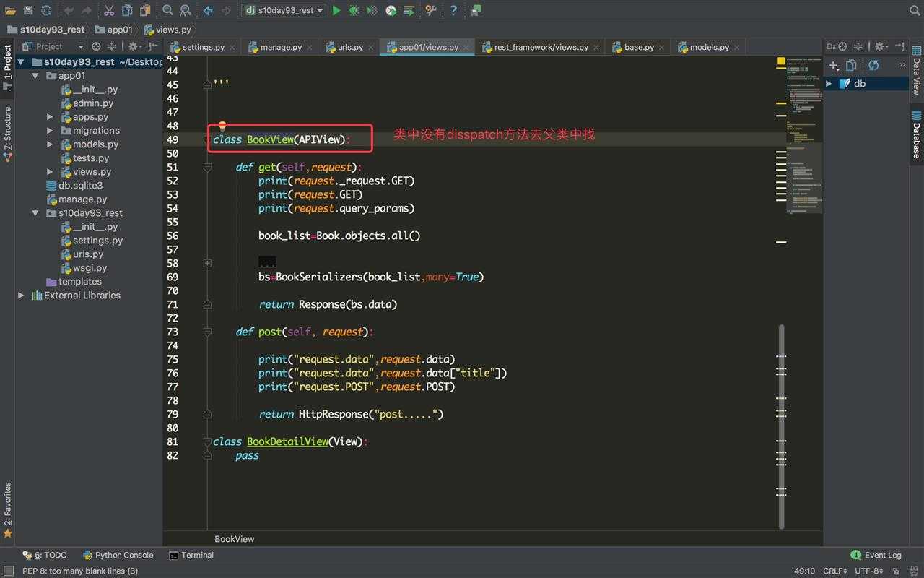
Task: Click Scroll from Source target icon in Project panel
Action: coord(96,46)
